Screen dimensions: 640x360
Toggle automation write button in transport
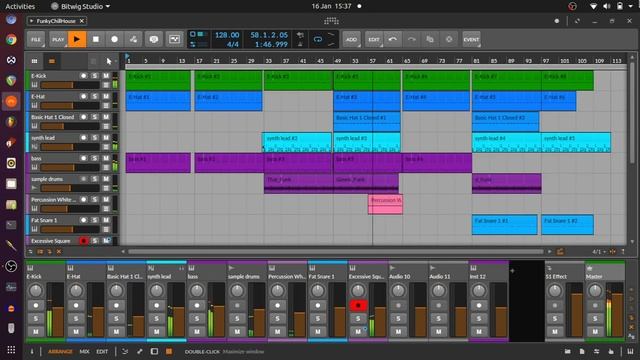pyautogui.click(x=133, y=39)
